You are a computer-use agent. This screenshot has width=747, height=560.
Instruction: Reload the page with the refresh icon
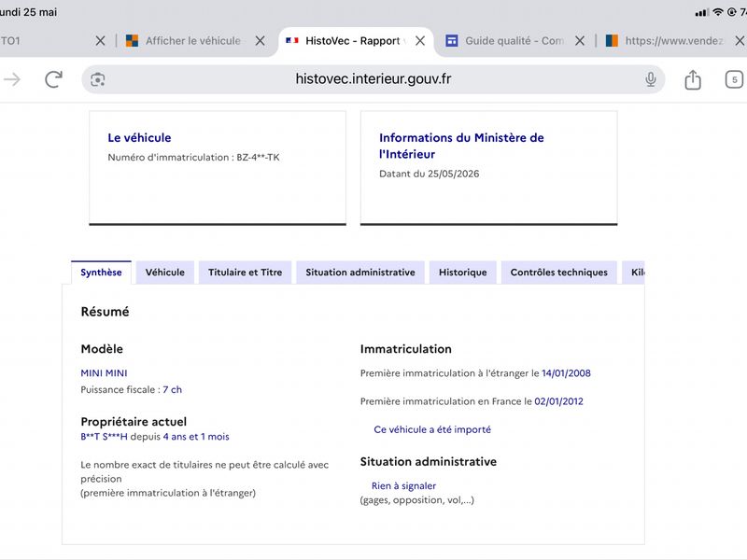[54, 79]
